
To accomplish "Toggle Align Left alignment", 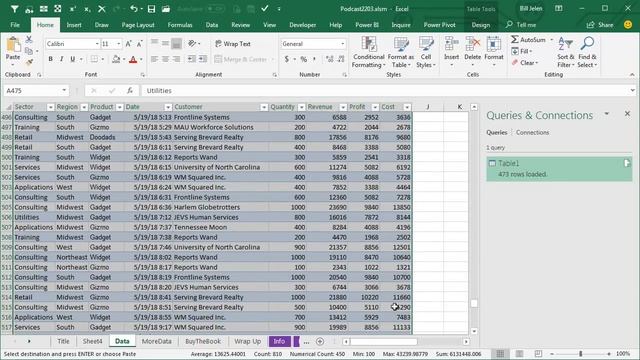I will pyautogui.click(x=154, y=59).
